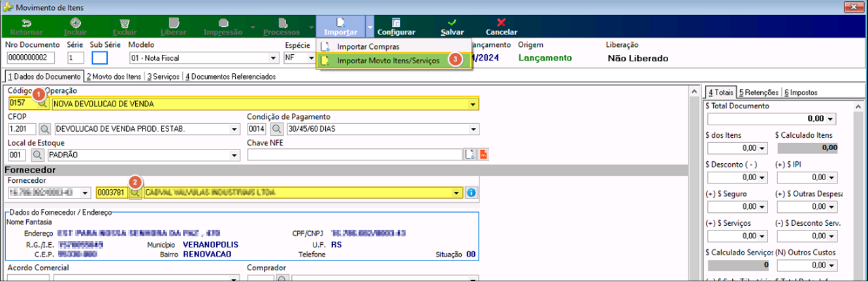The image size is (868, 282).
Task: Open the Processos dropdown arrow
Action: [x=311, y=27]
